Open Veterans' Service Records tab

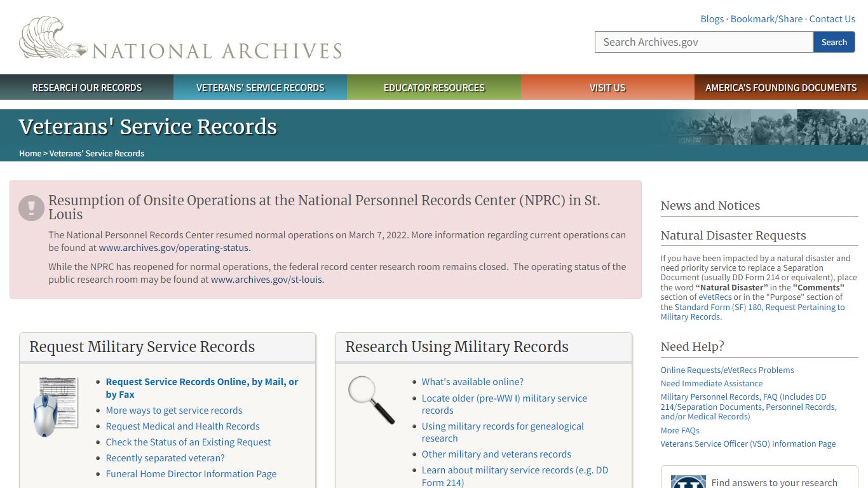(x=261, y=88)
